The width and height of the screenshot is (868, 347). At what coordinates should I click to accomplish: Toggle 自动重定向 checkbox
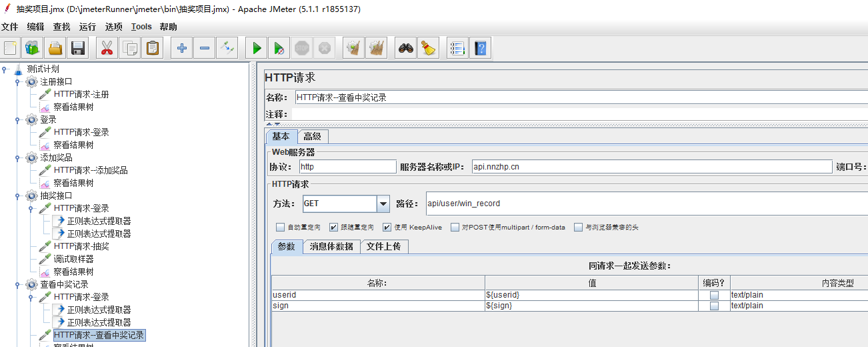pos(281,228)
